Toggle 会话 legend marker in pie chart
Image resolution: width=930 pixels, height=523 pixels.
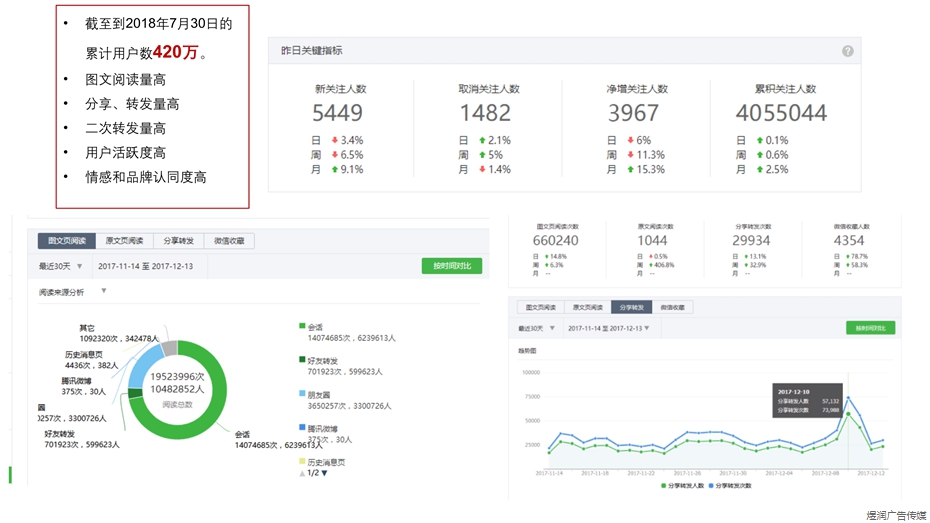(302, 326)
